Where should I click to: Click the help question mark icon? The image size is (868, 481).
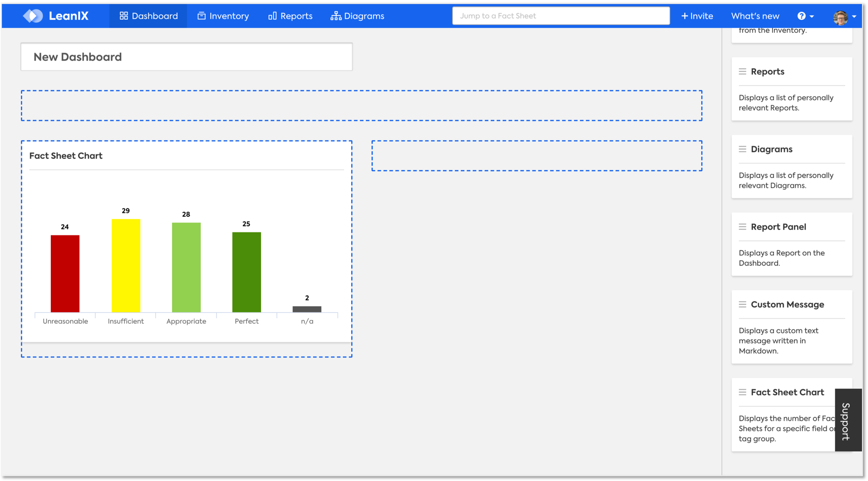pyautogui.click(x=801, y=16)
